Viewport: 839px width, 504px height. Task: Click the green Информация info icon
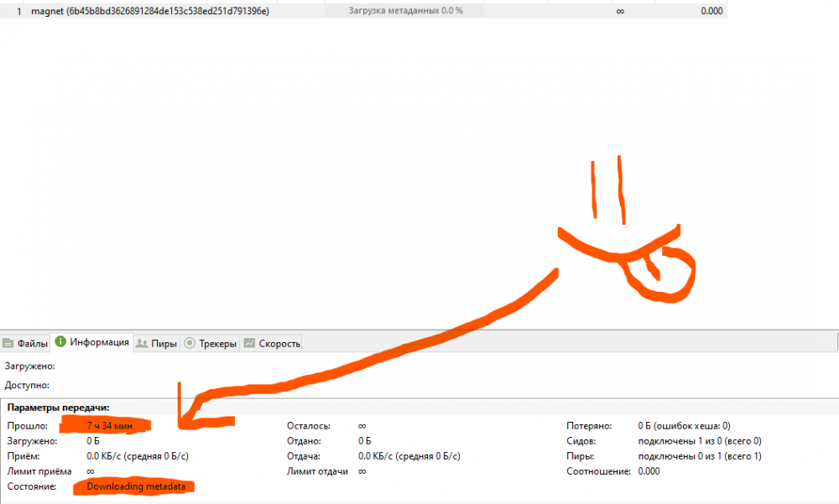(60, 341)
